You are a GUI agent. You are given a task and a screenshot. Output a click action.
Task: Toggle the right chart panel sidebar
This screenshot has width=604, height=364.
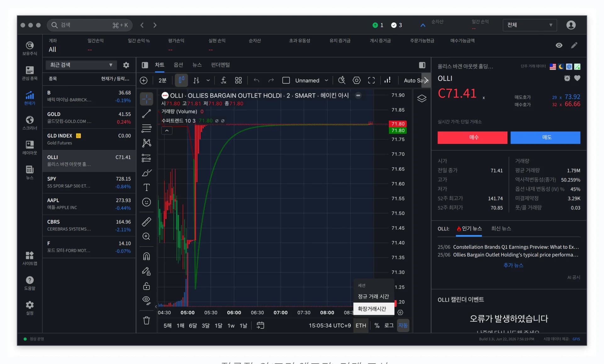tap(422, 65)
